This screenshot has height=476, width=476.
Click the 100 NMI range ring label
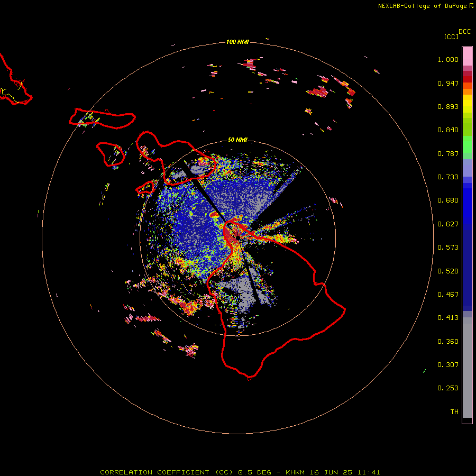[x=237, y=42]
